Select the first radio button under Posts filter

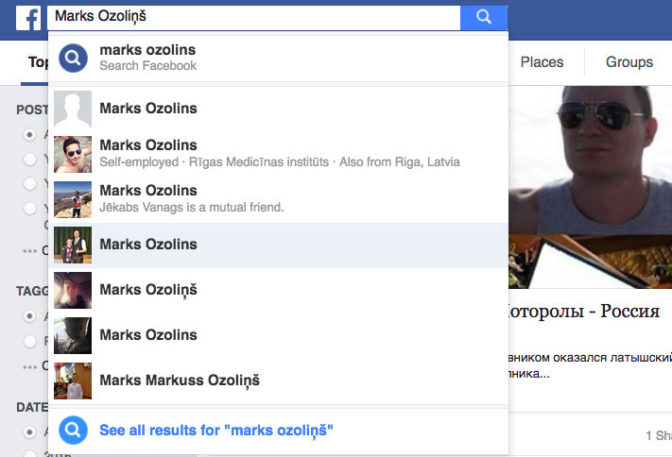30,135
